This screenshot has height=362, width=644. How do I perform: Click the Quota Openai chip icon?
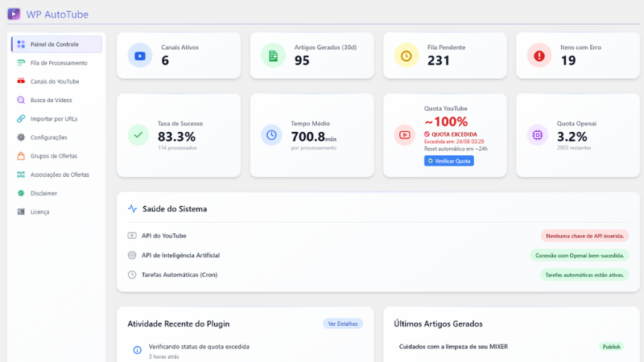point(538,135)
